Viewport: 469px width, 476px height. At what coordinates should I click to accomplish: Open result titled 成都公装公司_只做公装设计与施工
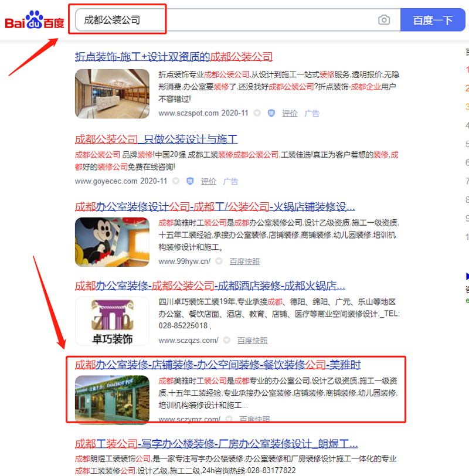coord(156,140)
